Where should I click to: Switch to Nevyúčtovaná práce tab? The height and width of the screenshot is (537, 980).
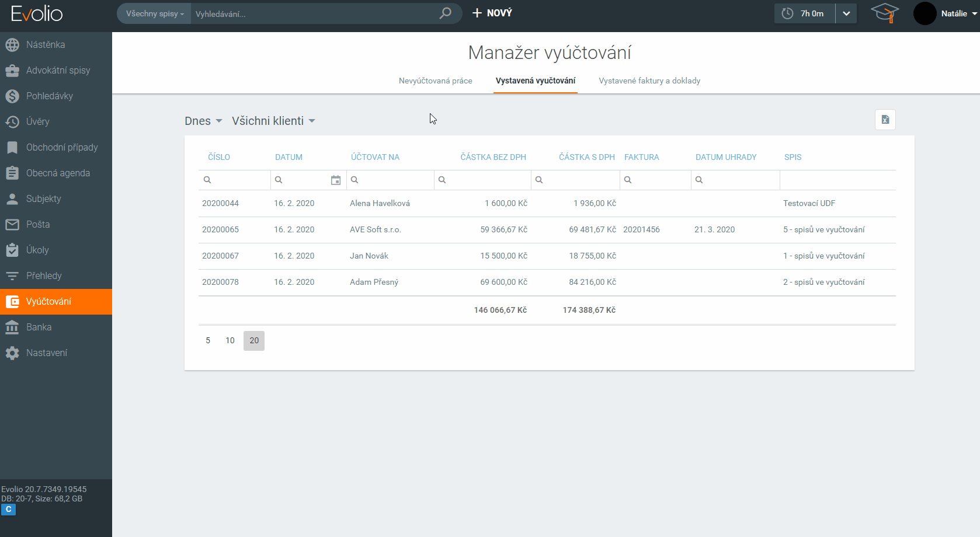(435, 81)
